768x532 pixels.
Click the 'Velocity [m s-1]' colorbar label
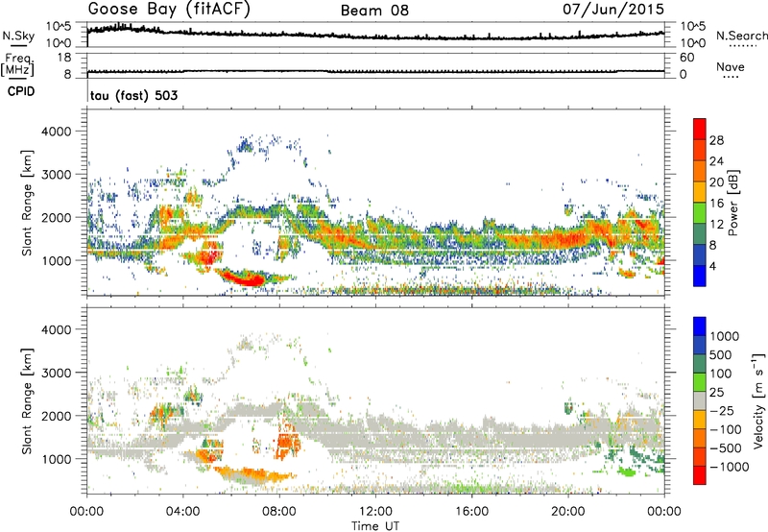coord(758,400)
